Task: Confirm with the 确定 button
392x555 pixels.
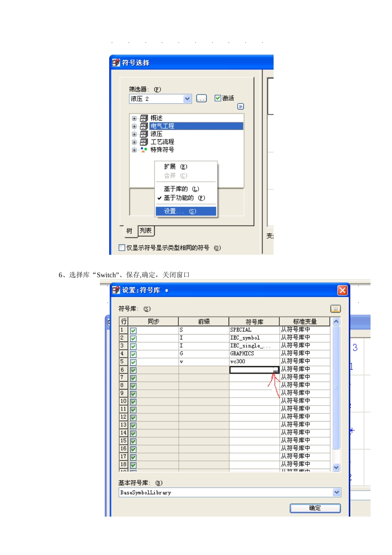Action: pos(315,508)
